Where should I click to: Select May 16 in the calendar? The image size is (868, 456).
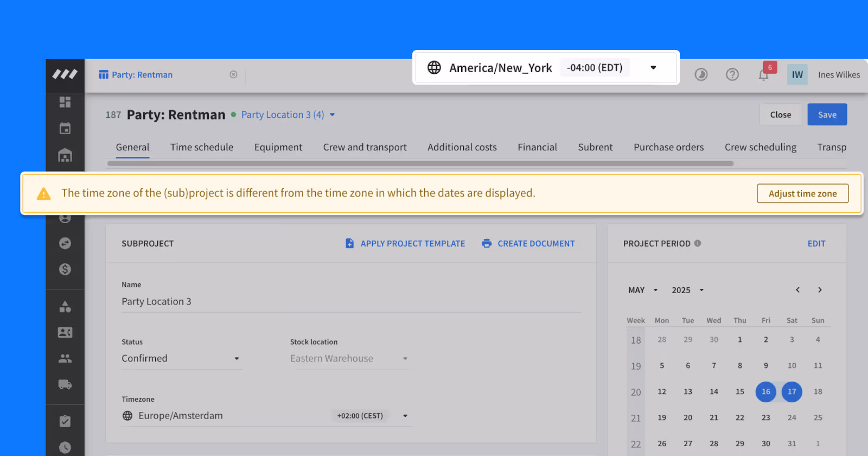(766, 391)
